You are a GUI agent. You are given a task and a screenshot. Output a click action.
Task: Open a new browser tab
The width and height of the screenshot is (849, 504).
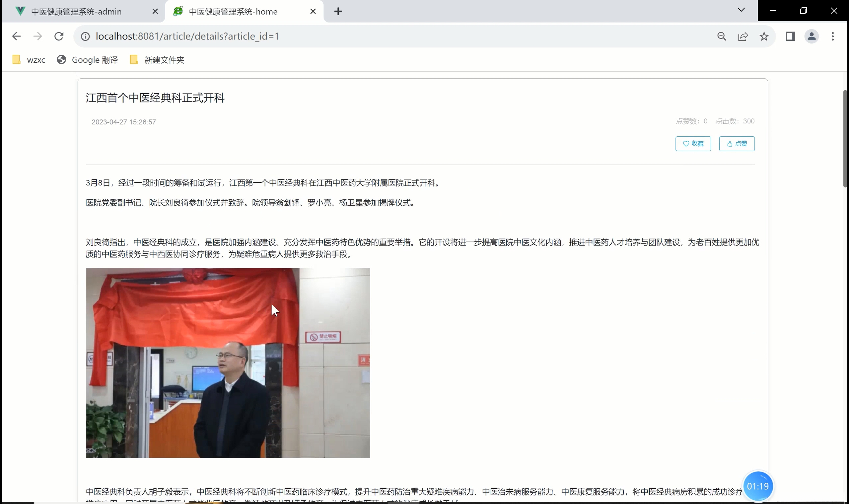tap(338, 12)
